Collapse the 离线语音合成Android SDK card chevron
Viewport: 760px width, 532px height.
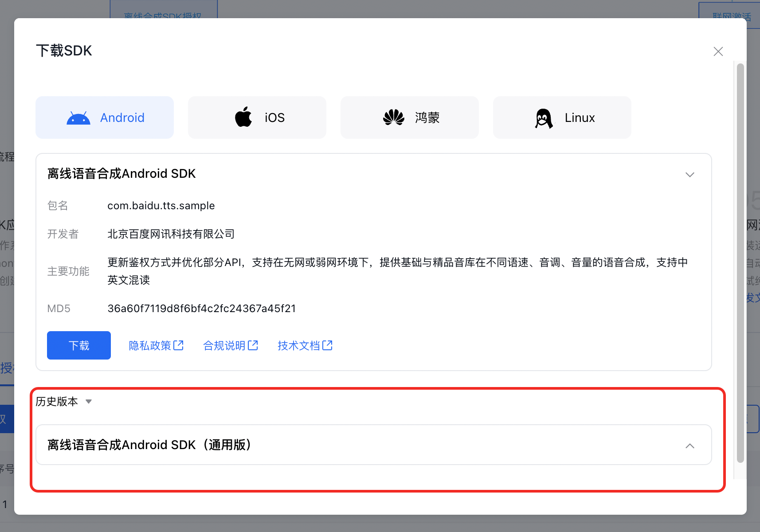(690, 175)
